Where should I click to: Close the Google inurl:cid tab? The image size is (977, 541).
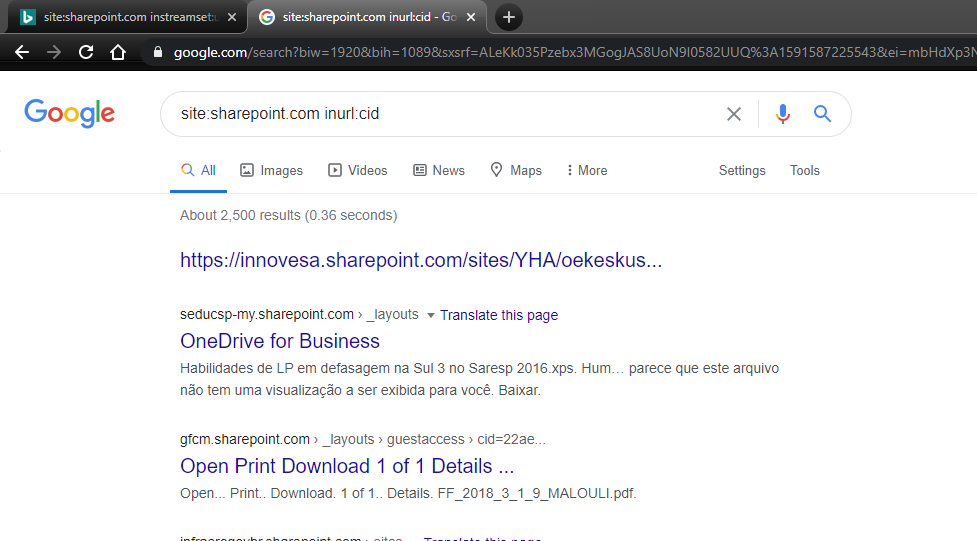pos(471,17)
